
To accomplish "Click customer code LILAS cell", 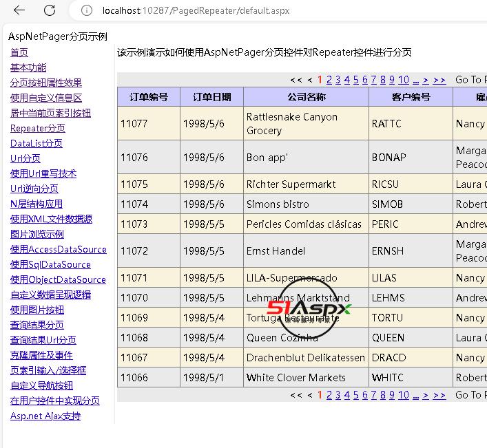I will point(411,277).
